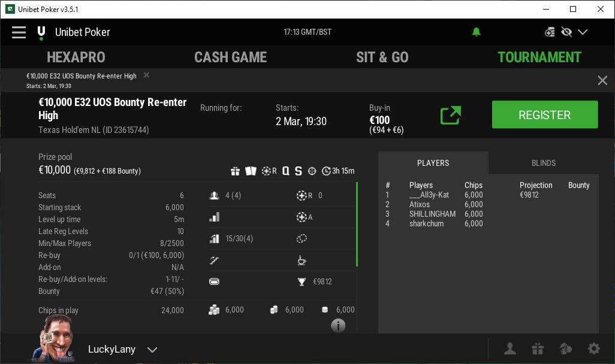
Task: Click the REGISTER button
Action: coord(545,114)
